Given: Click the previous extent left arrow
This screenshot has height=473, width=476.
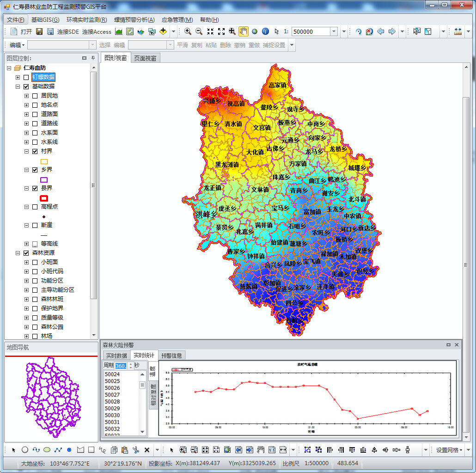Looking at the screenshot, I should point(381,31).
